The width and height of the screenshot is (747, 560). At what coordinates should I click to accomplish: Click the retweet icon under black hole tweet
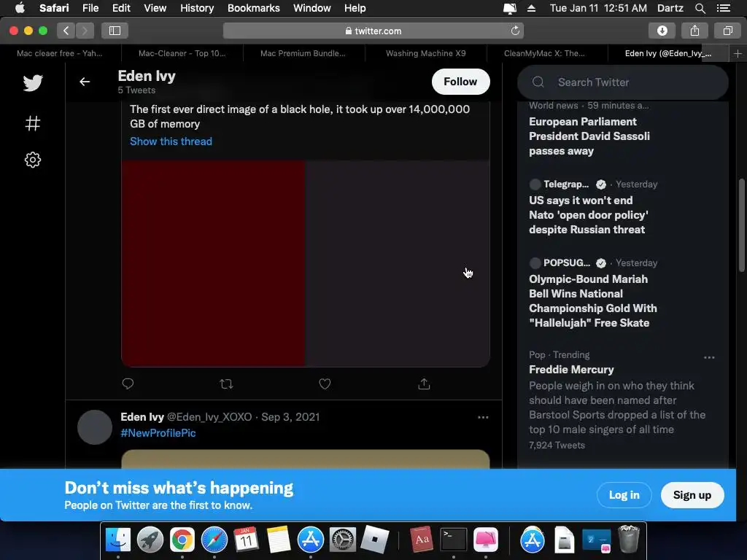tap(226, 384)
